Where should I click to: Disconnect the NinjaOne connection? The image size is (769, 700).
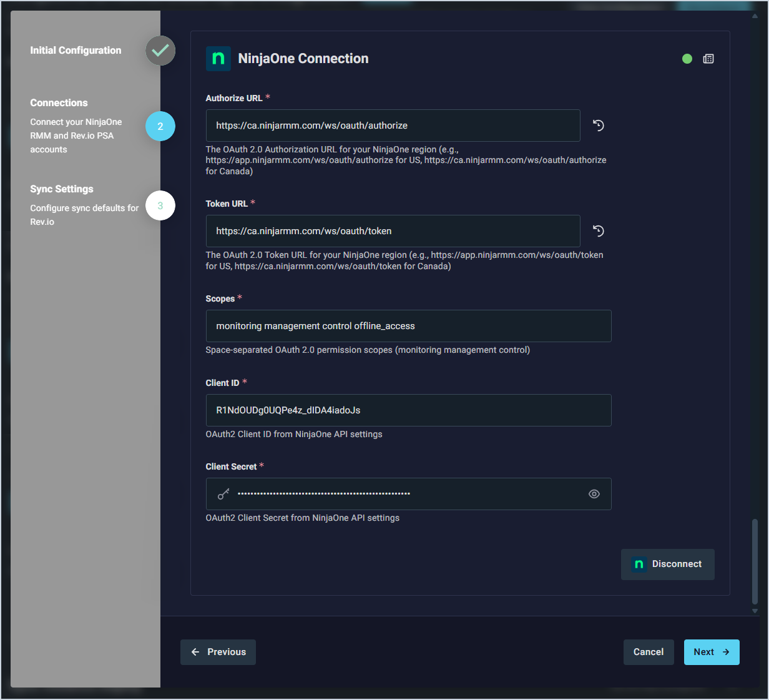tap(668, 564)
